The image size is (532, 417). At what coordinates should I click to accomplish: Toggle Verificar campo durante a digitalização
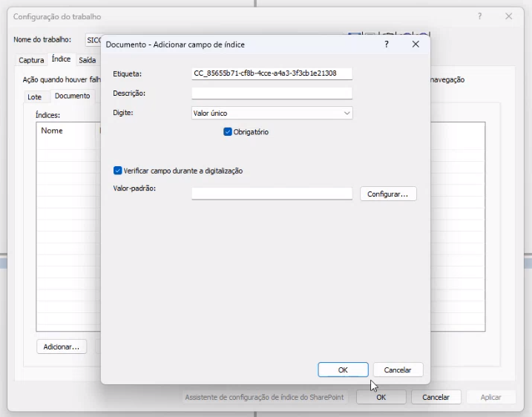(x=117, y=171)
